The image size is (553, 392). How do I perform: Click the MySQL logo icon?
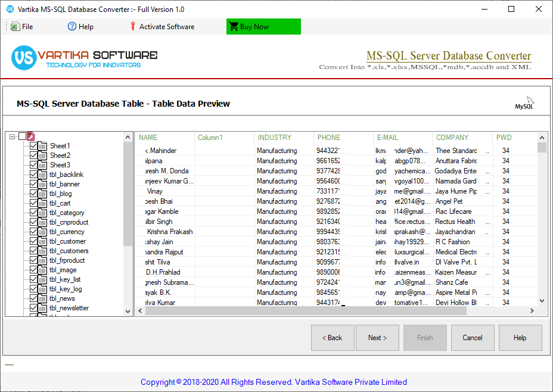(x=524, y=103)
